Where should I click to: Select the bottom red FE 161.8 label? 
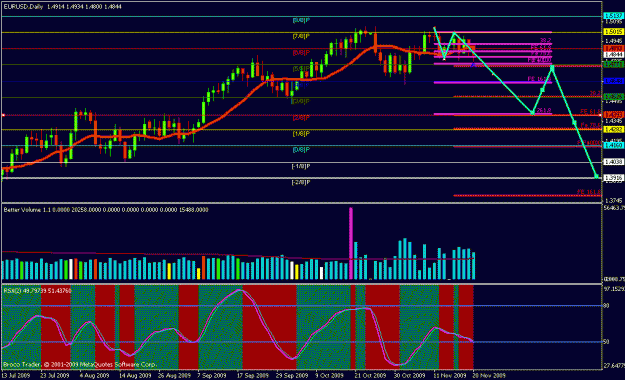tap(589, 192)
